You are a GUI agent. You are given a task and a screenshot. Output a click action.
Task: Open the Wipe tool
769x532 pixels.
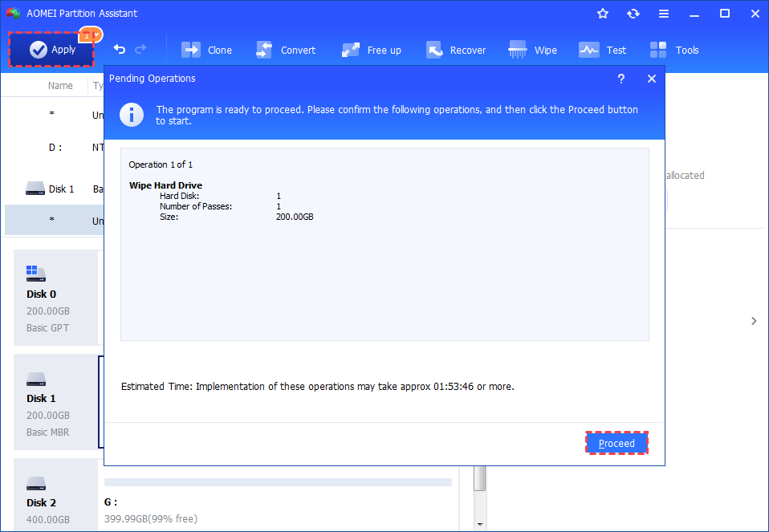coord(533,50)
